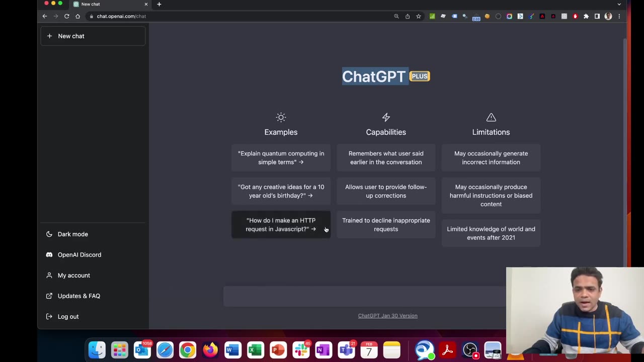Click the Dark mode moon icon
This screenshot has height=362, width=644.
tap(49, 234)
